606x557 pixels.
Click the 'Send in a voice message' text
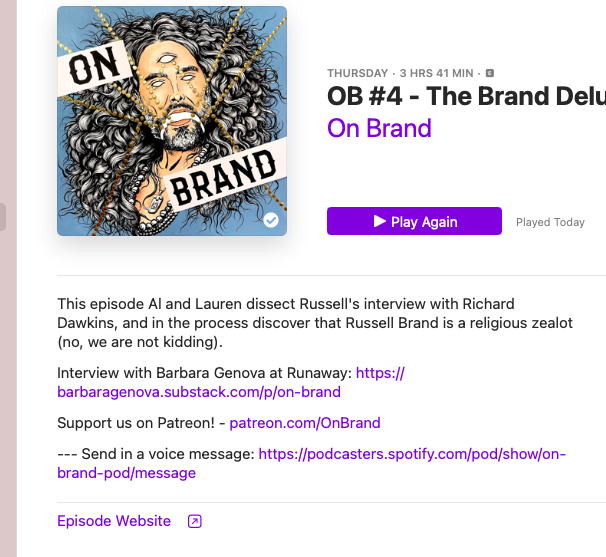[x=167, y=454]
